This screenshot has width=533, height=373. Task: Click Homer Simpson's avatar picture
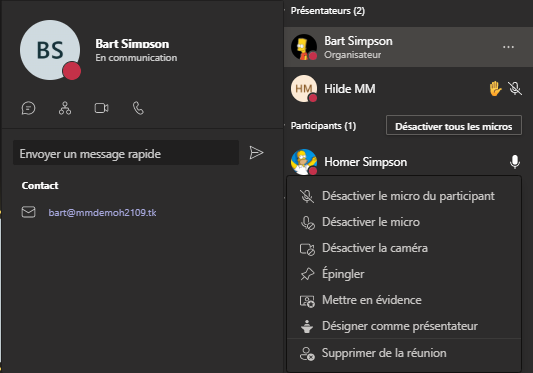[304, 162]
